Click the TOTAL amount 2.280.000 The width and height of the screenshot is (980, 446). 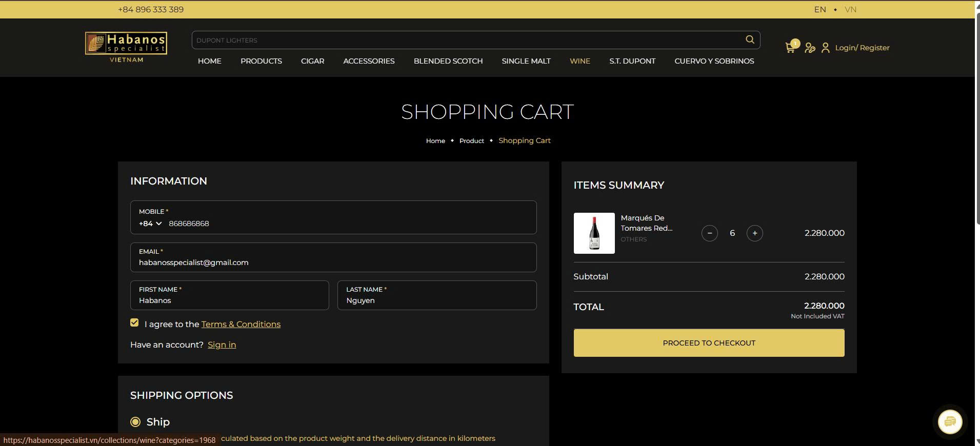pos(824,306)
